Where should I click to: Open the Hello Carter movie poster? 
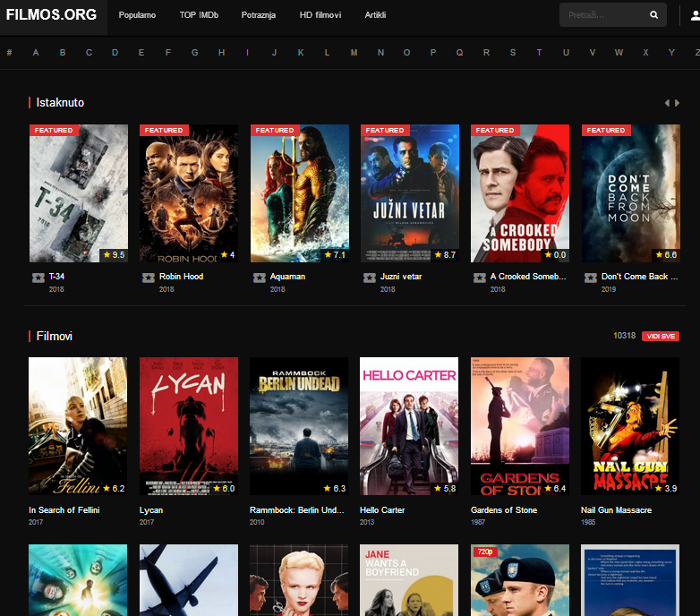(409, 426)
